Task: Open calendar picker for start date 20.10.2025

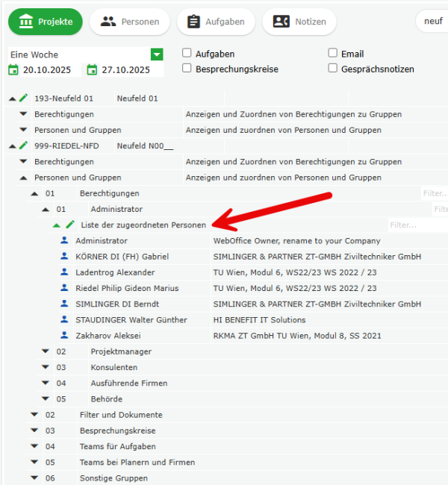Action: pos(13,70)
